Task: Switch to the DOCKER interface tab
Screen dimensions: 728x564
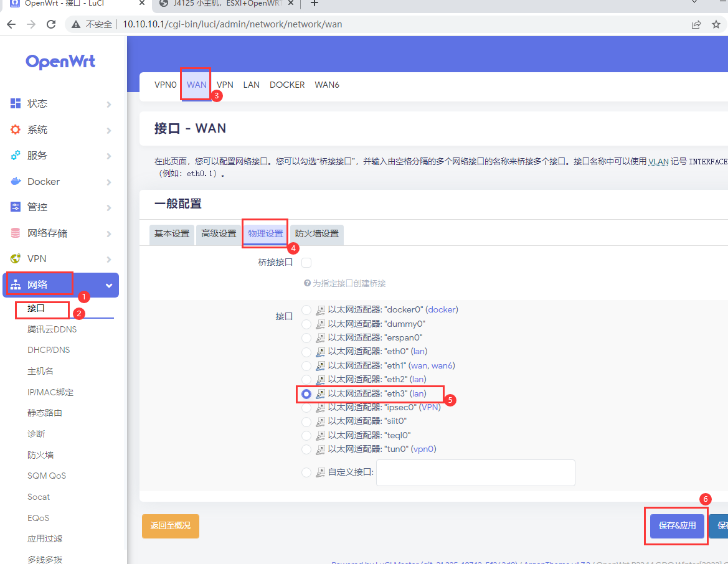Action: pyautogui.click(x=287, y=85)
